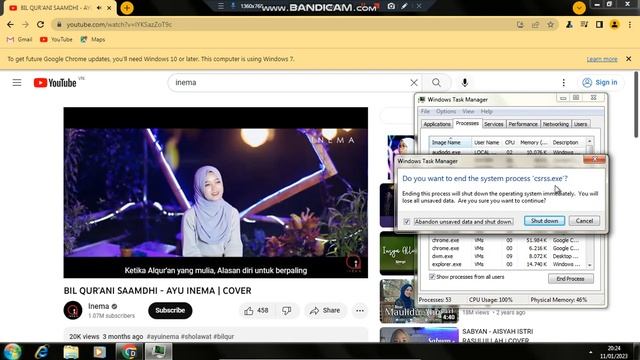Click the browser address bar URL
Screen dimensions: 640x360
pos(119,24)
